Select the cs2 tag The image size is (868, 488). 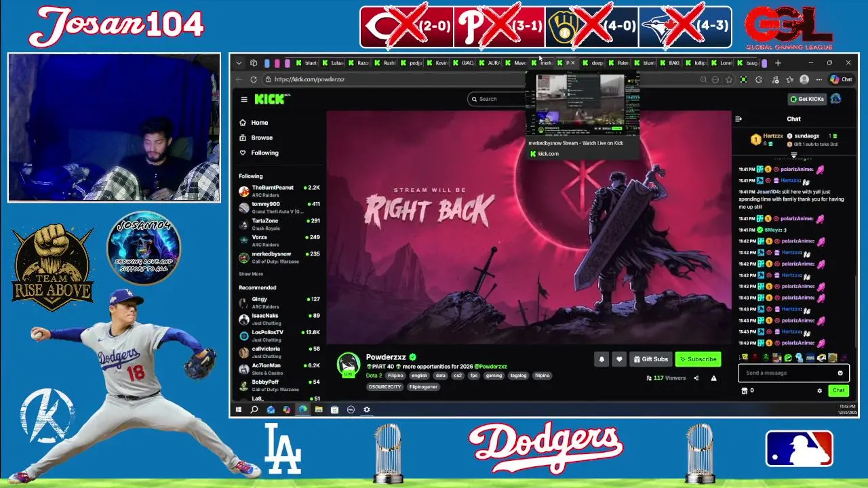tap(457, 375)
